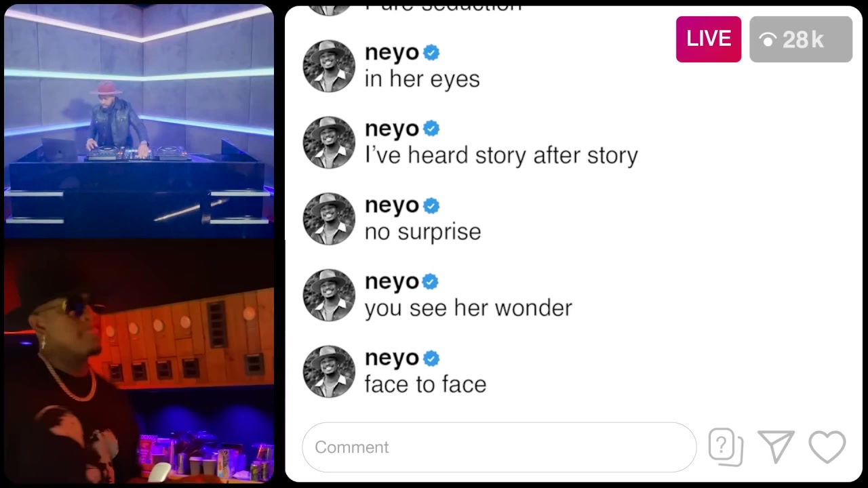Open neyo avatar beside 'in her eyes'
This screenshot has width=868, height=488.
coord(329,66)
